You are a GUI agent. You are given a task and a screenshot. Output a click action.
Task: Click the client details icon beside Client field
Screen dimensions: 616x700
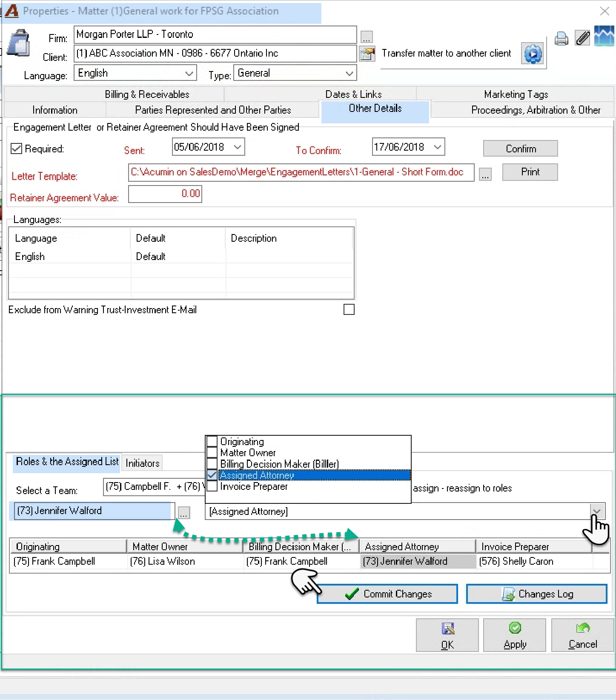(367, 54)
